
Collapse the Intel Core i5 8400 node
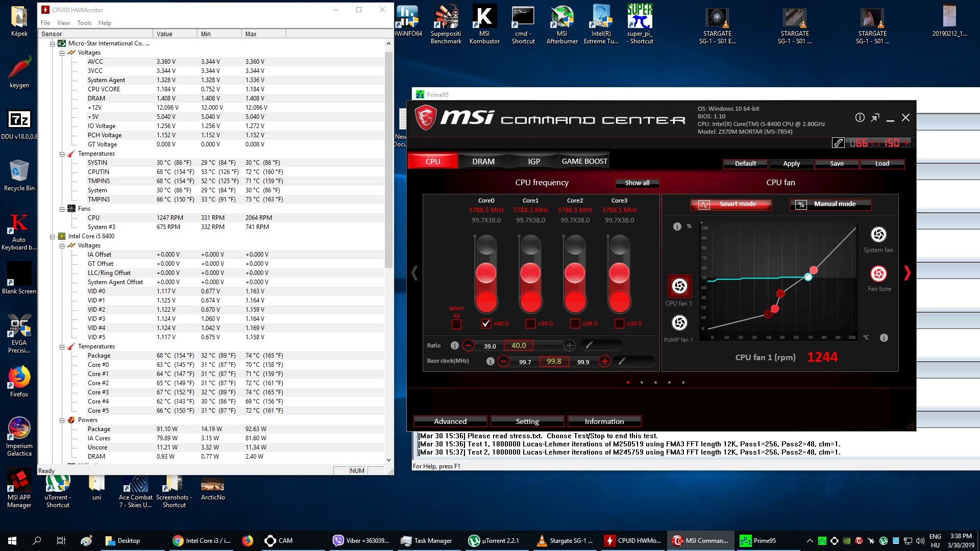53,237
